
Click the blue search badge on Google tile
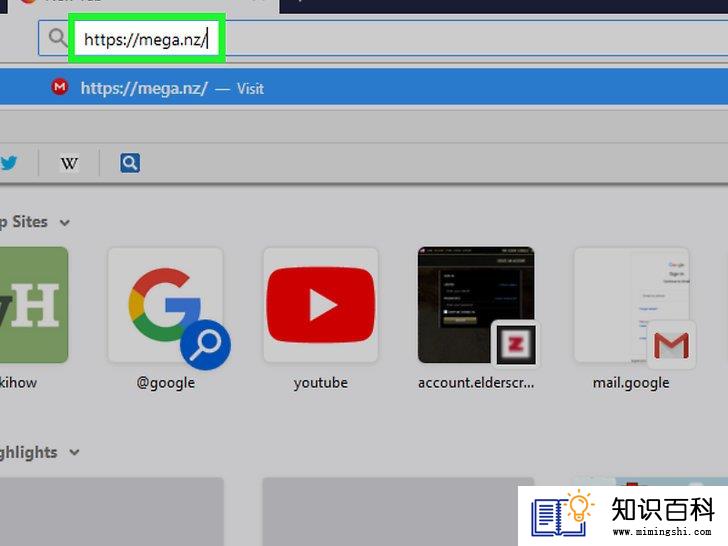point(205,344)
